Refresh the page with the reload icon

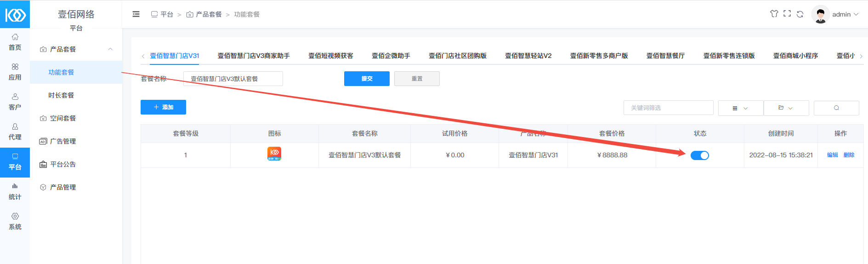(x=800, y=14)
